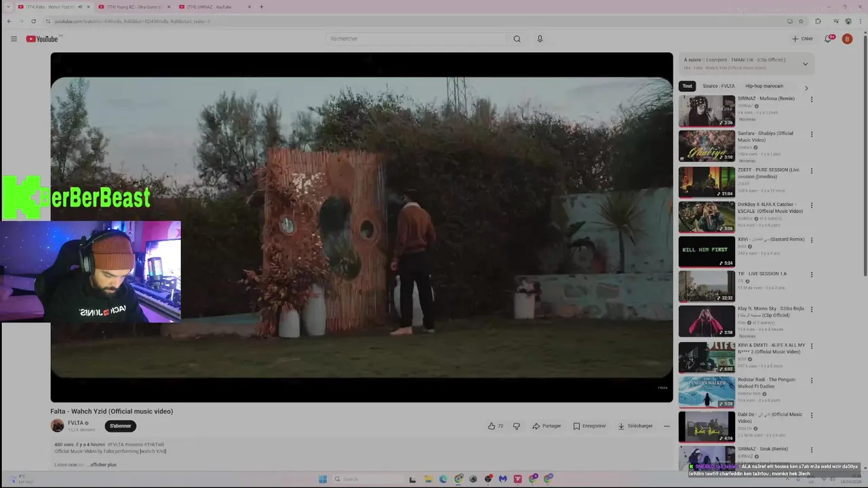Click the Télécharger download button

[635, 426]
